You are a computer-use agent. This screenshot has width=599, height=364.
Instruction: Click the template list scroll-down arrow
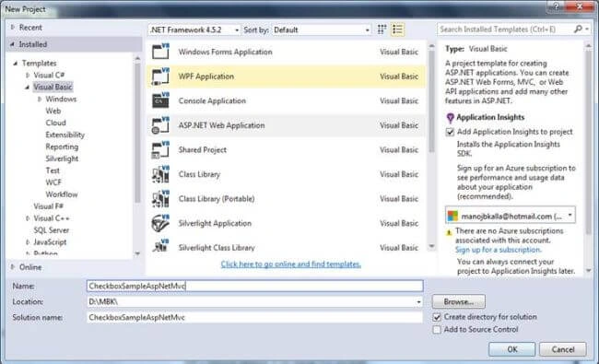point(431,246)
